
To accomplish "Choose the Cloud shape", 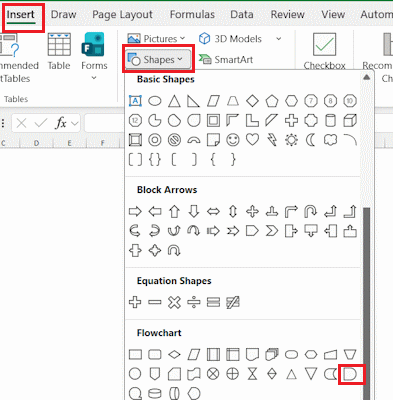I will coord(330,140).
